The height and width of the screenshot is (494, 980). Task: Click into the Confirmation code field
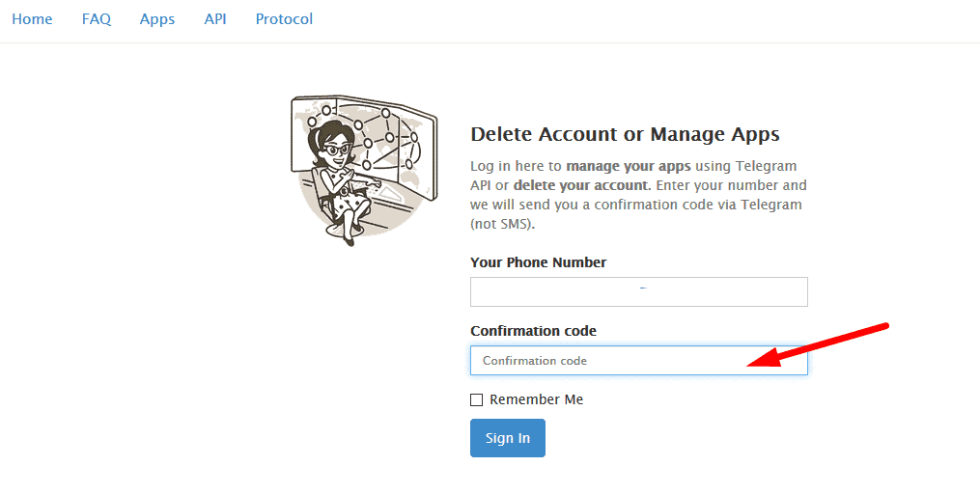tap(608, 361)
